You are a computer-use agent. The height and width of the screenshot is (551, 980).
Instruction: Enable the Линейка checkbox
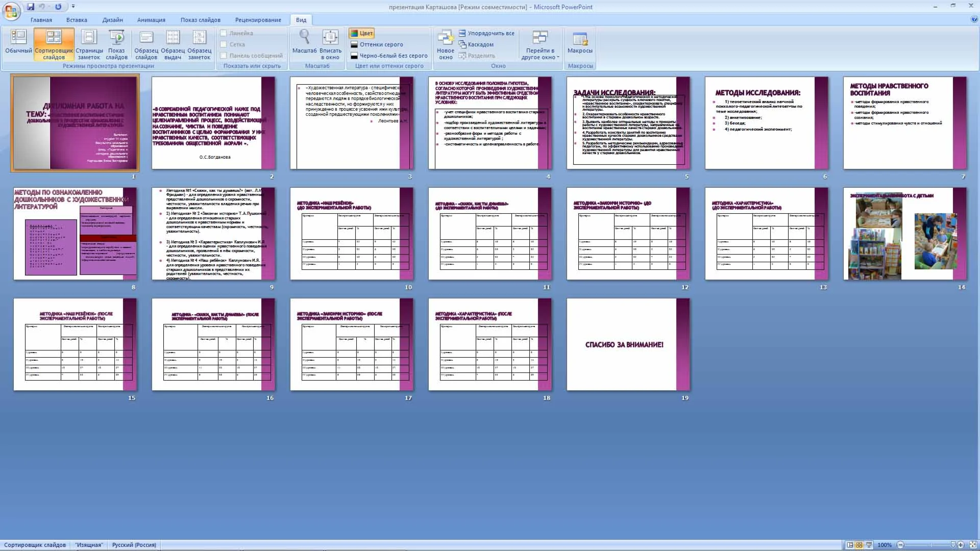tap(224, 33)
